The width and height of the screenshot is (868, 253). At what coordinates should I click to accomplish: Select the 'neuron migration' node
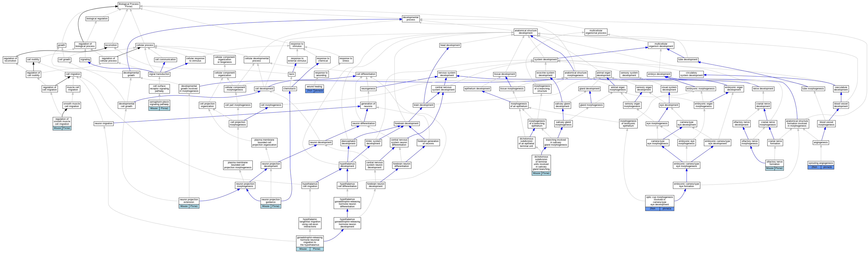tap(103, 124)
